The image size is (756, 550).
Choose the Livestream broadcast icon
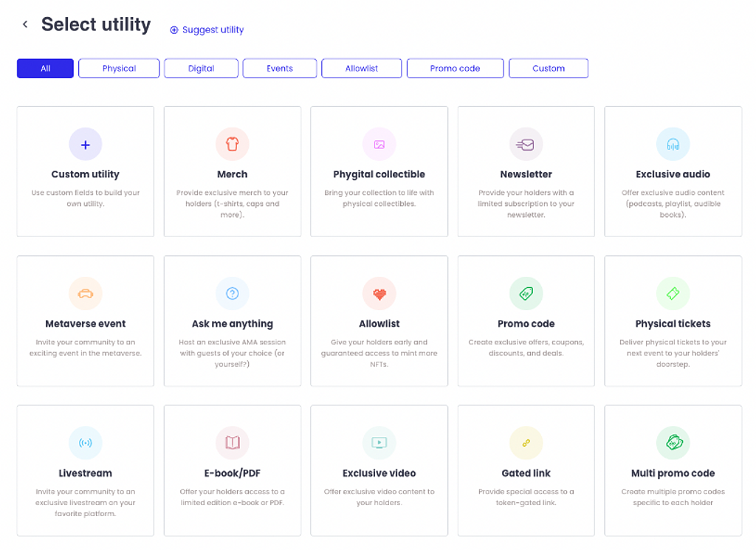[85, 443]
